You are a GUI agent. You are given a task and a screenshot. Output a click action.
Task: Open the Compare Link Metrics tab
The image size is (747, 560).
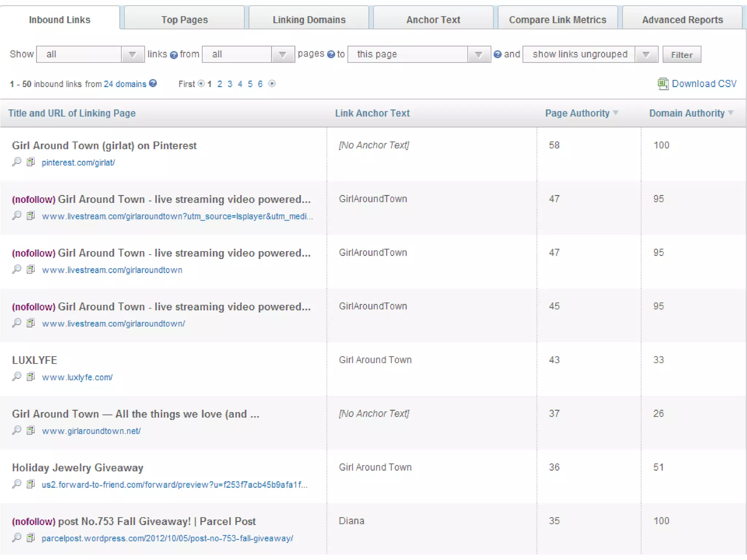[558, 19]
